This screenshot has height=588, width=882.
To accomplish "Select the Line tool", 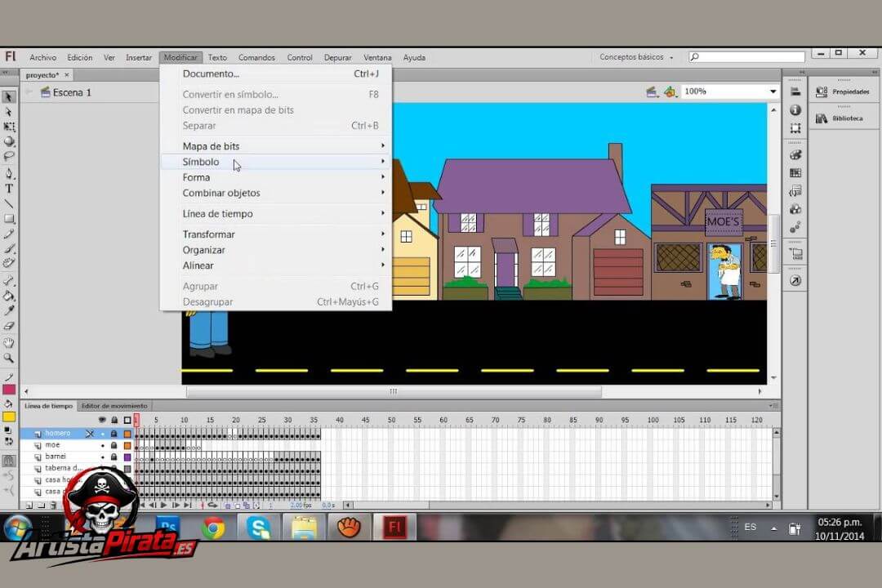I will pyautogui.click(x=8, y=203).
